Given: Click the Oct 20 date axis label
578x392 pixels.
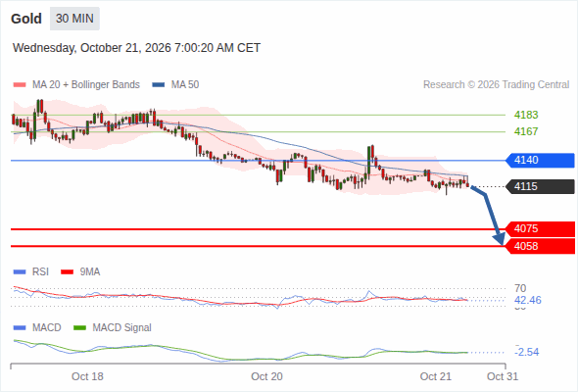Looking at the screenshot, I should [x=266, y=376].
